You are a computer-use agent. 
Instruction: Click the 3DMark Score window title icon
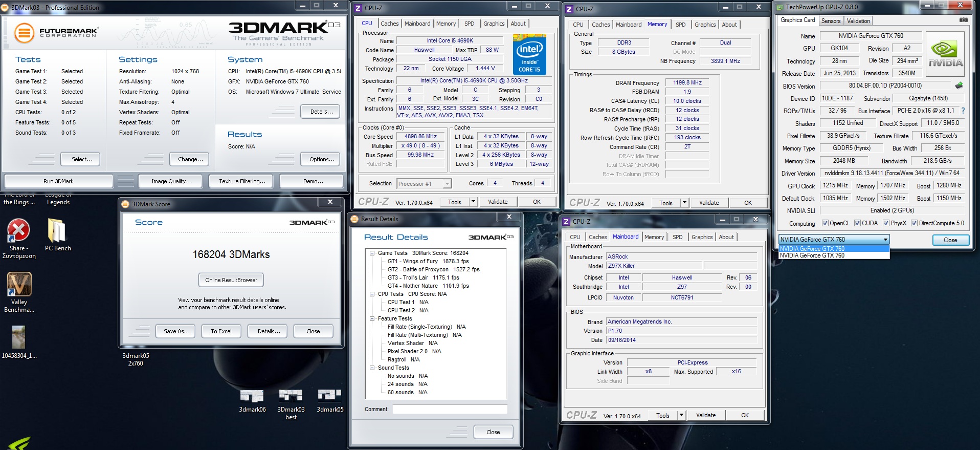pos(125,204)
